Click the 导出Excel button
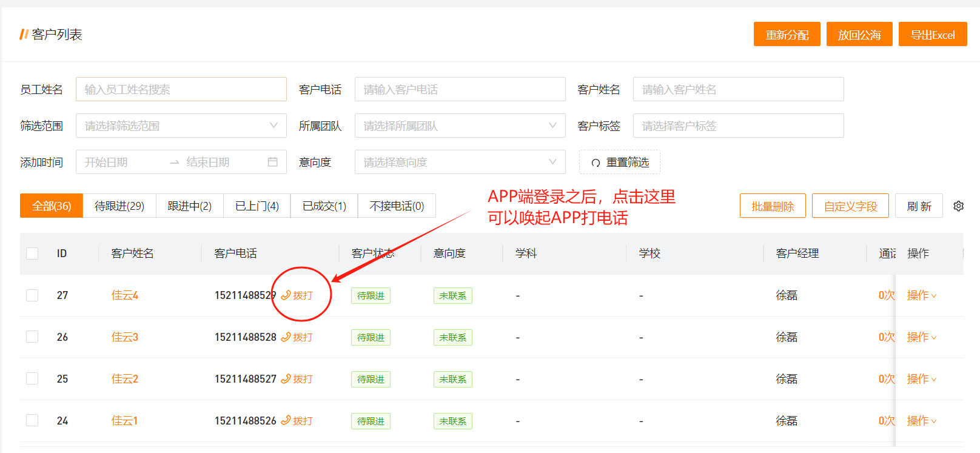The width and height of the screenshot is (980, 453). tap(933, 34)
